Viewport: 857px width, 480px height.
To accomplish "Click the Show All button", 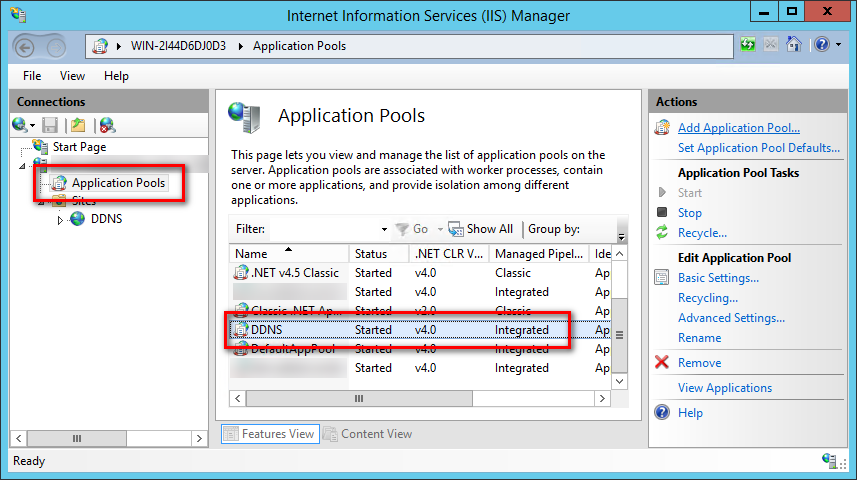I will coord(481,229).
